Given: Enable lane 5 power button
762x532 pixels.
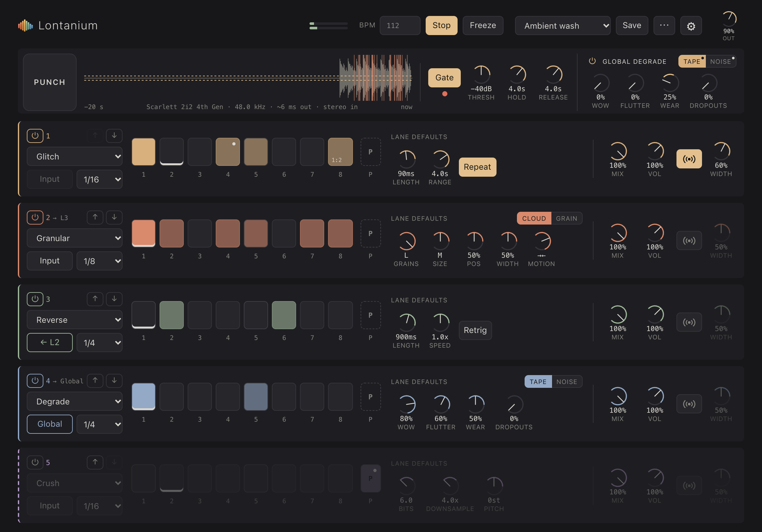Looking at the screenshot, I should coord(35,462).
